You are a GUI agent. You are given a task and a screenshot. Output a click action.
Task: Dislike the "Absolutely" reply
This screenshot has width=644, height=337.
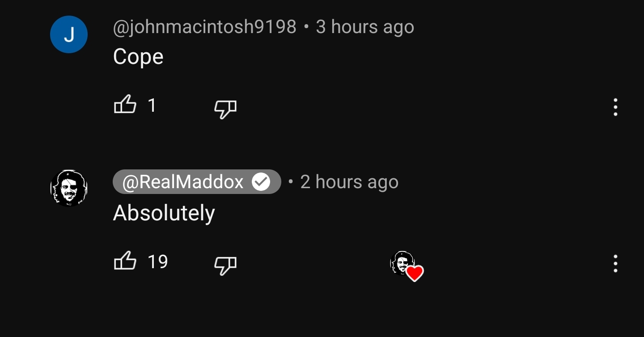tap(225, 265)
